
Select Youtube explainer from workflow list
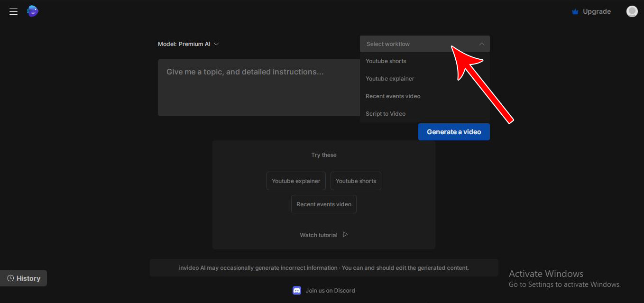[390, 79]
